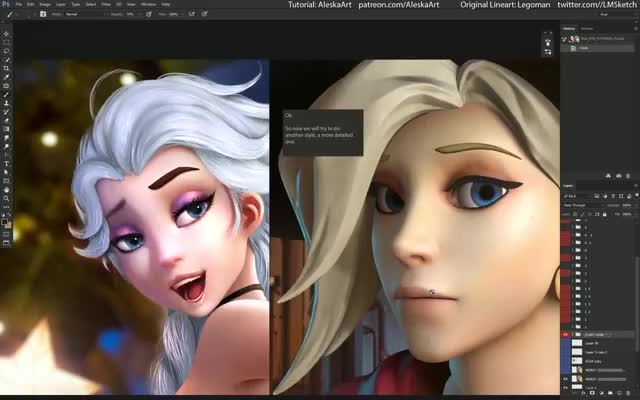
Task: Open the Opacity slider arrow in options bar
Action: coord(140,14)
